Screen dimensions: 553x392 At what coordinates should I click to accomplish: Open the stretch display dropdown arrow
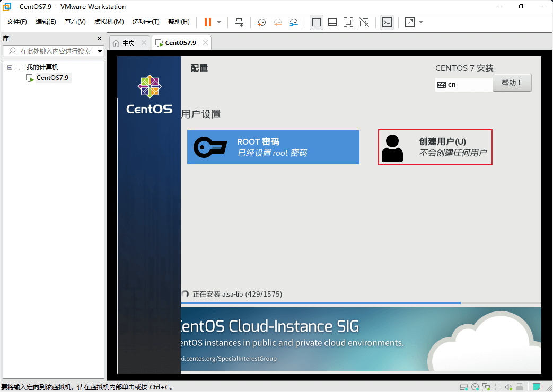421,22
